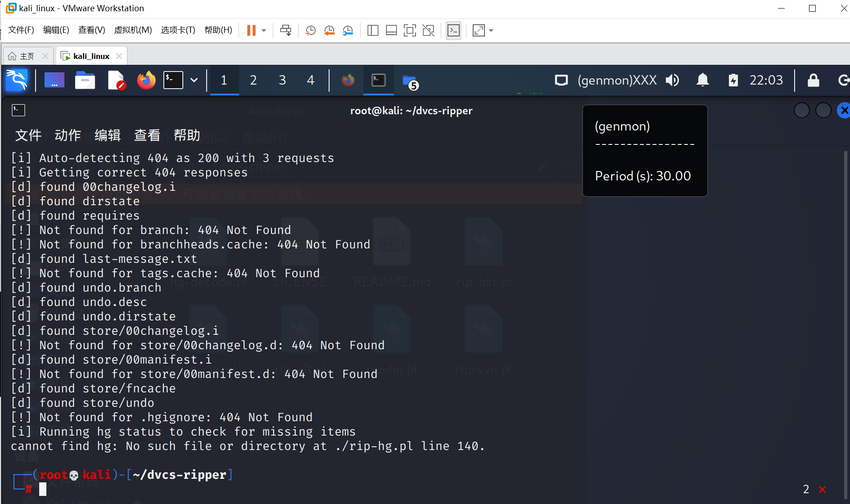This screenshot has height=504, width=850.
Task: Revert the virtual machine to its previous snapshot
Action: (x=330, y=30)
